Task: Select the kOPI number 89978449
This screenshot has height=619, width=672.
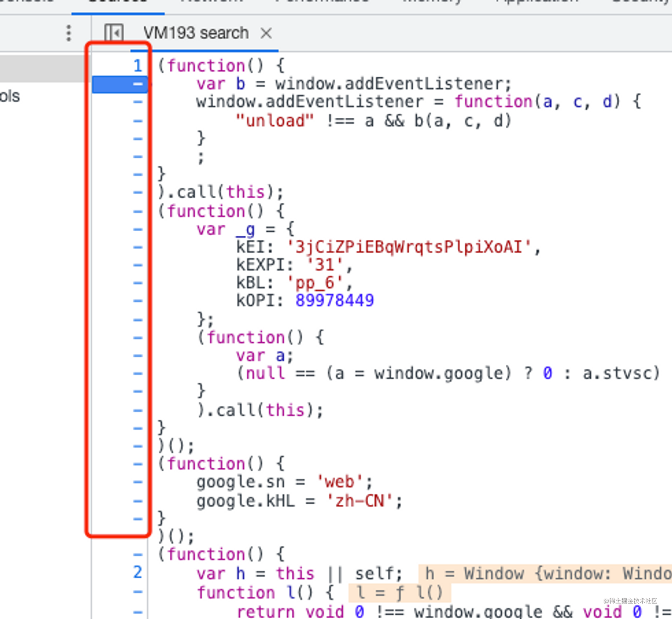Action: [x=334, y=300]
